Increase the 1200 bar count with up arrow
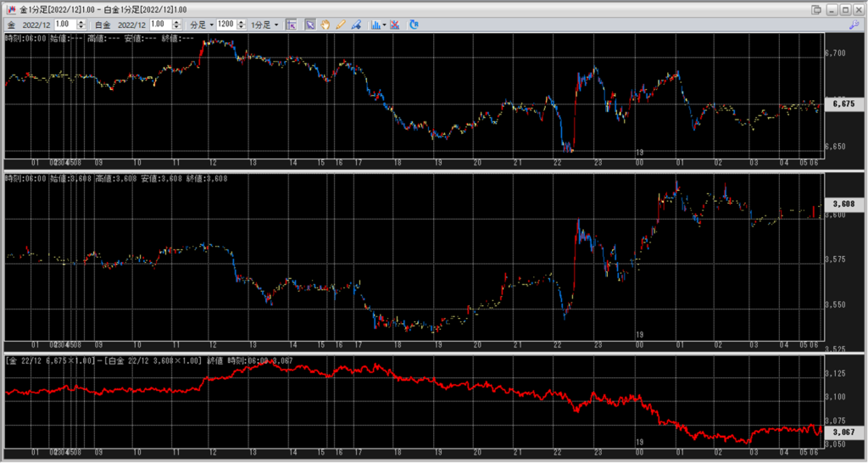Viewport: 868px width, 463px height. tap(242, 22)
